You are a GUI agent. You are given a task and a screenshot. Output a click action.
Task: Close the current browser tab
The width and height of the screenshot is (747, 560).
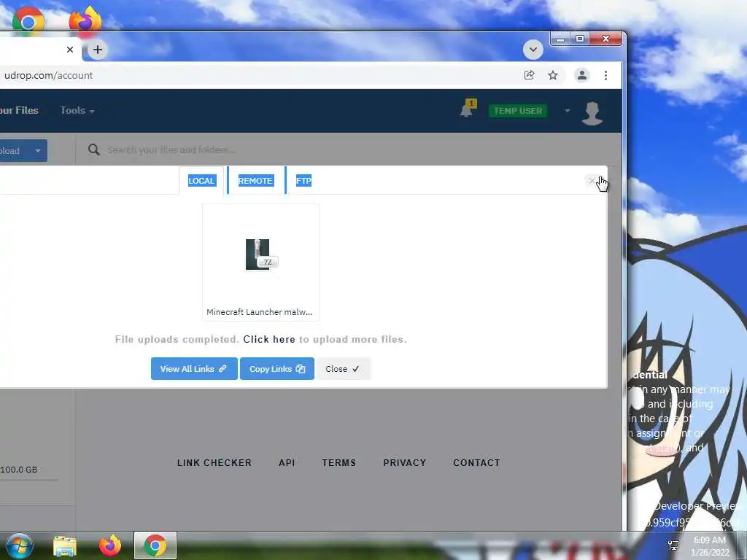pos(70,50)
